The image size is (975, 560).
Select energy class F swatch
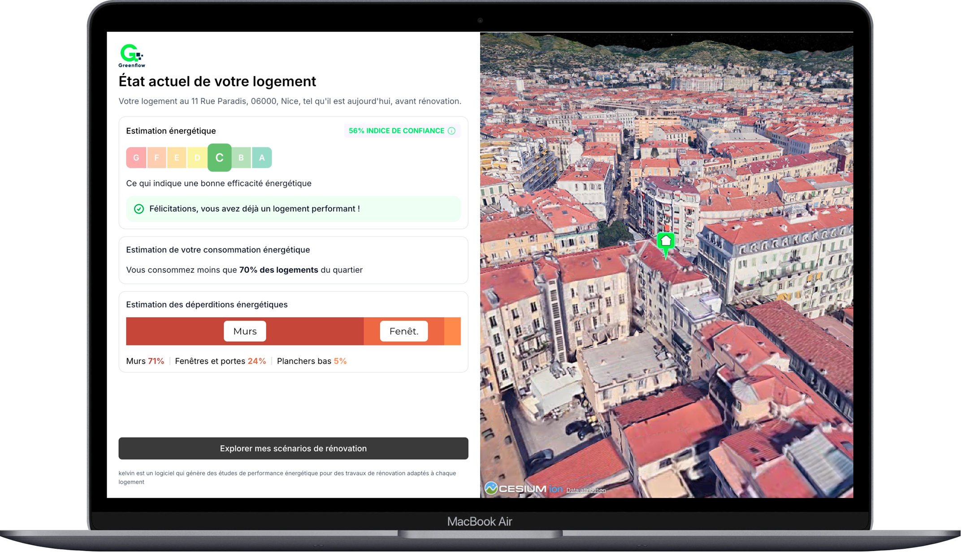click(156, 158)
